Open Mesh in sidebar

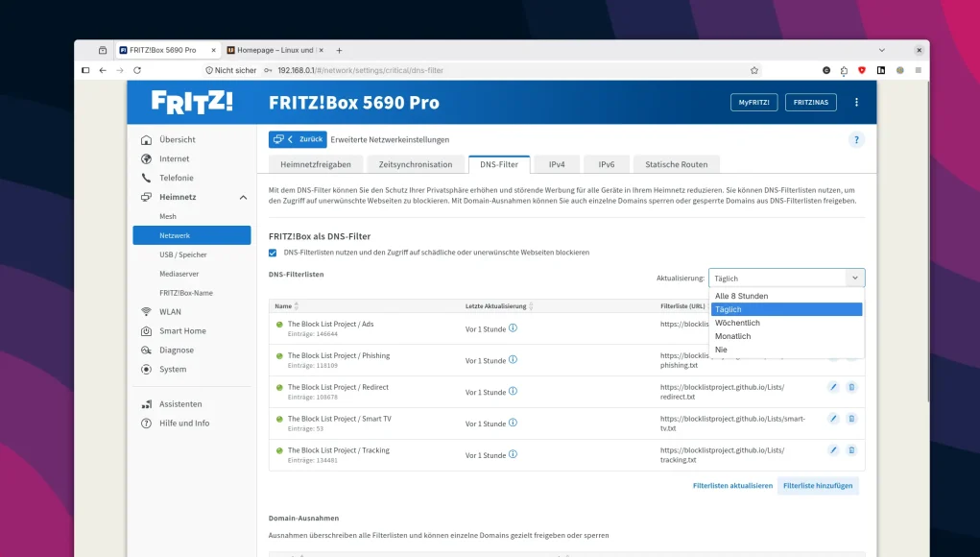point(168,216)
